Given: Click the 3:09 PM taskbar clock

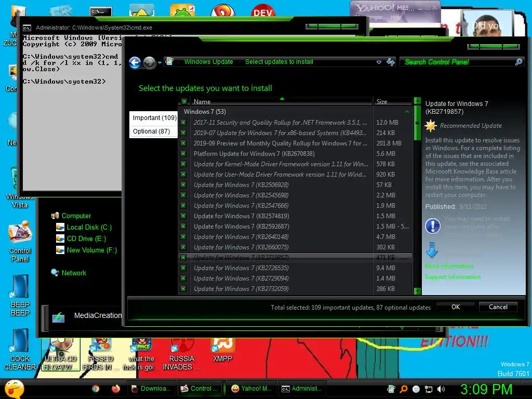Looking at the screenshot, I should point(486,389).
